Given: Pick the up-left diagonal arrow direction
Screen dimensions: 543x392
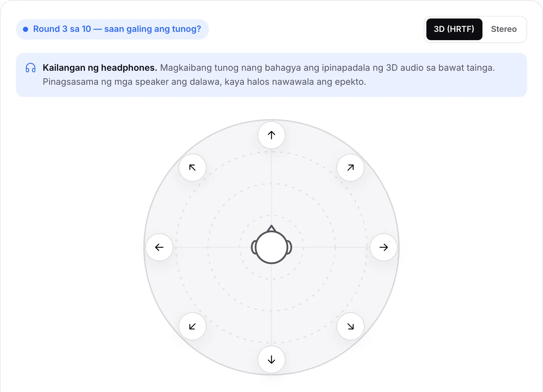Looking at the screenshot, I should click(192, 168).
